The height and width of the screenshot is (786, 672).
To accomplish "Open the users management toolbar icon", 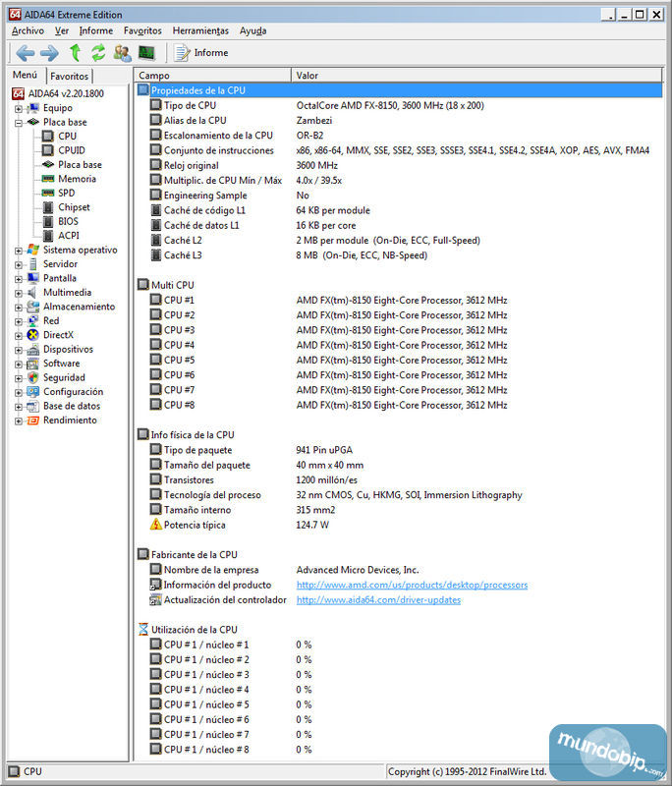I will coord(122,53).
